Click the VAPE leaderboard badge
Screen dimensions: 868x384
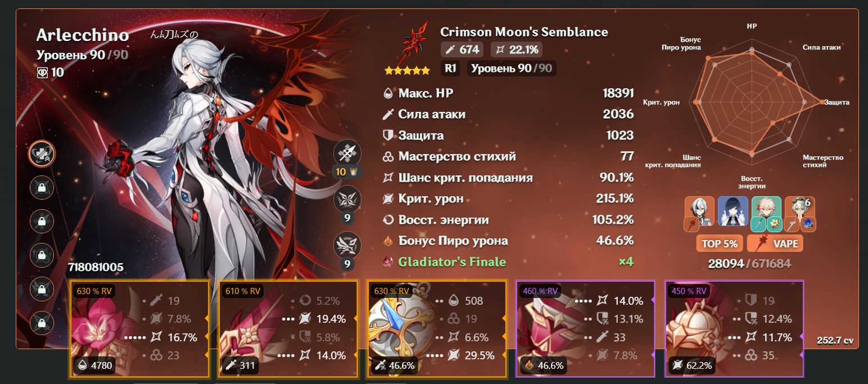[x=774, y=243]
